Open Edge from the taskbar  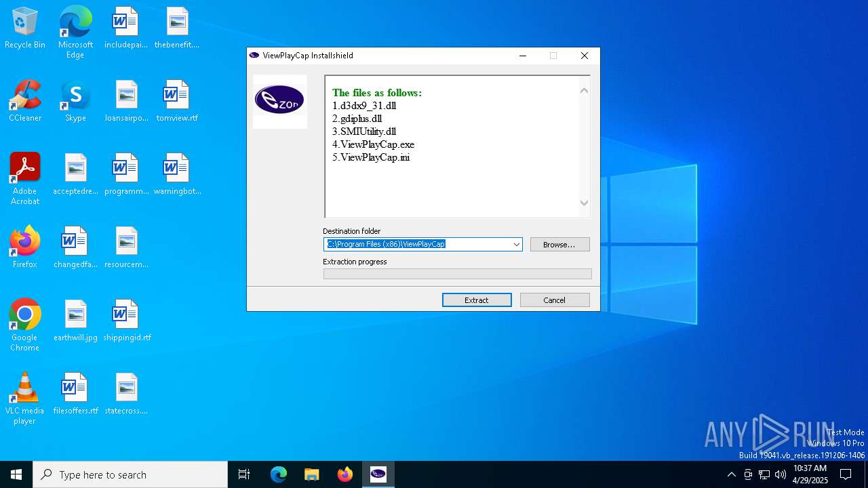(279, 474)
